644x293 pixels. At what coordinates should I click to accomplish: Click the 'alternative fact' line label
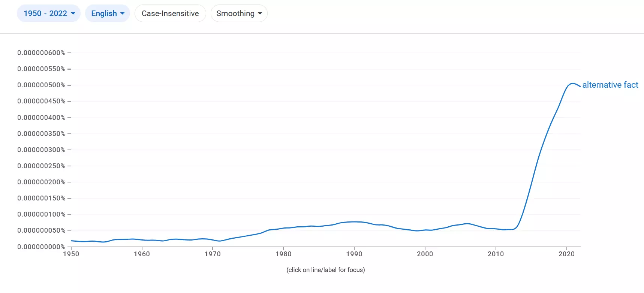(610, 85)
